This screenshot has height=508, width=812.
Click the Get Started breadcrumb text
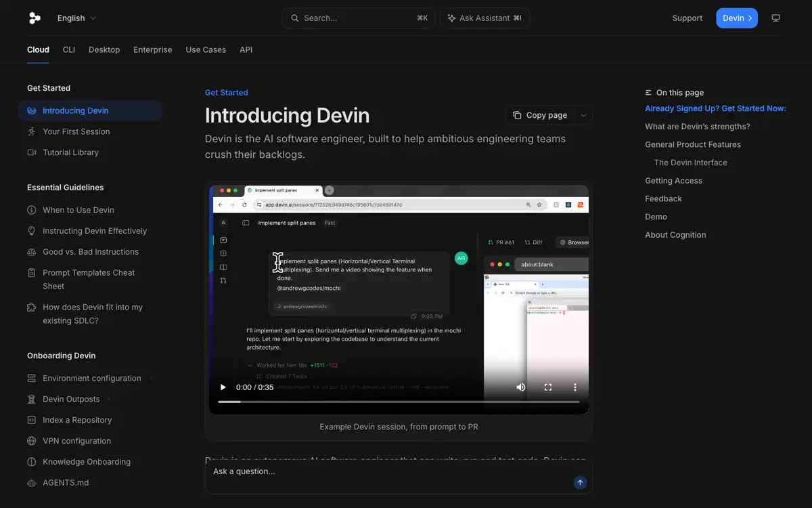coord(227,93)
